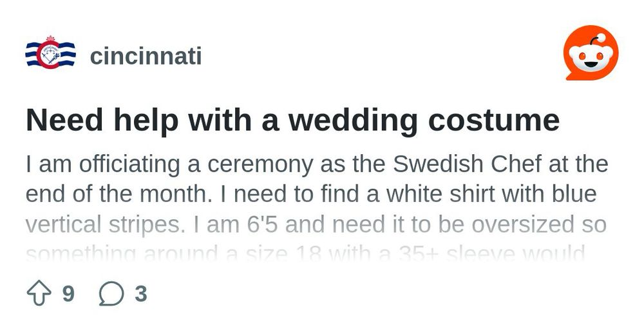Click the words 'vertical stripes' in the post body

[106, 225]
